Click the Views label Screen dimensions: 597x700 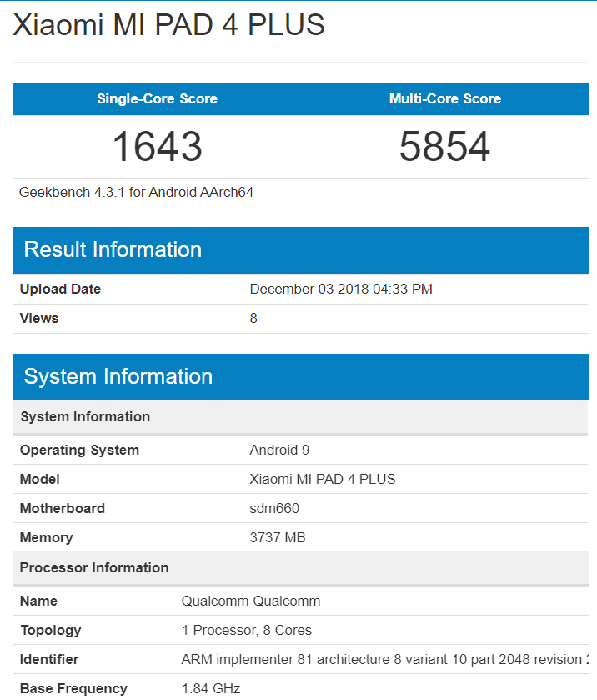point(39,319)
